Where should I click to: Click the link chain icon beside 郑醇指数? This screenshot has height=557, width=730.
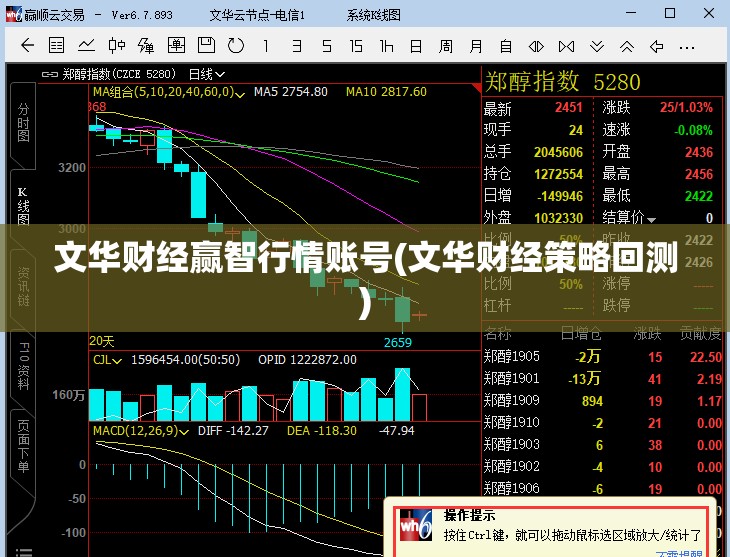point(49,74)
